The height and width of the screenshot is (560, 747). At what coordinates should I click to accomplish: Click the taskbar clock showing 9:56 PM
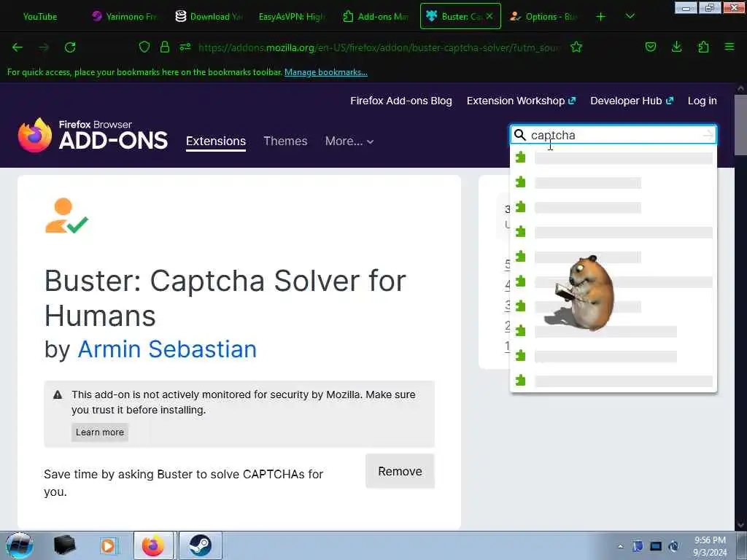710,546
